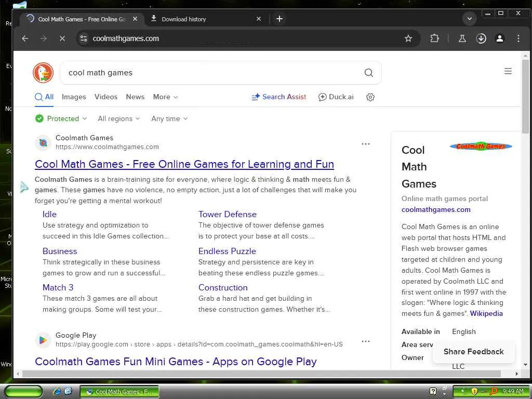Image resolution: width=532 pixels, height=399 pixels.
Task: Open the Endless Puzzle sublink
Action: click(227, 251)
